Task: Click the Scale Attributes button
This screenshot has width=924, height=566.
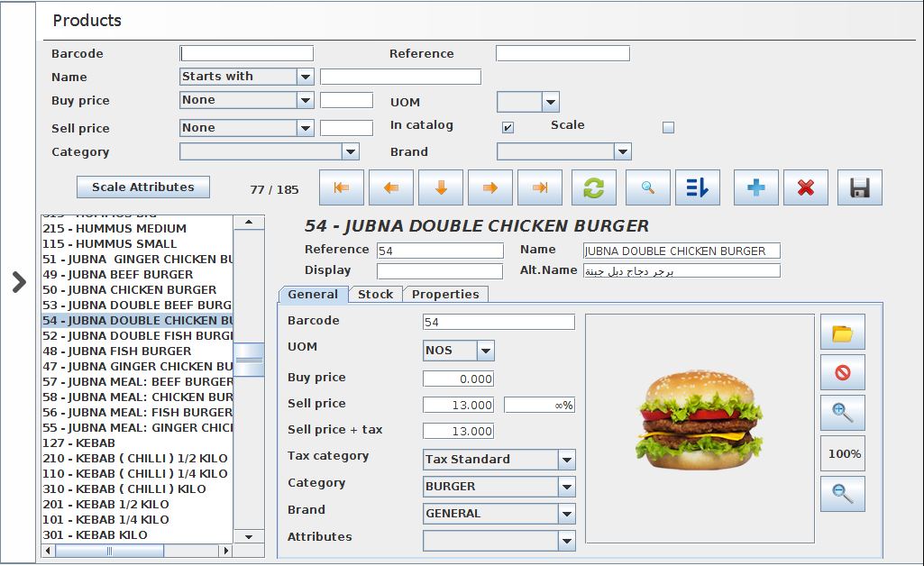Action: point(143,187)
